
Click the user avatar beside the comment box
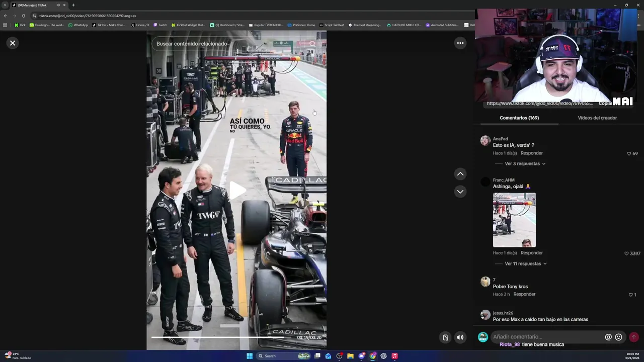click(482, 337)
